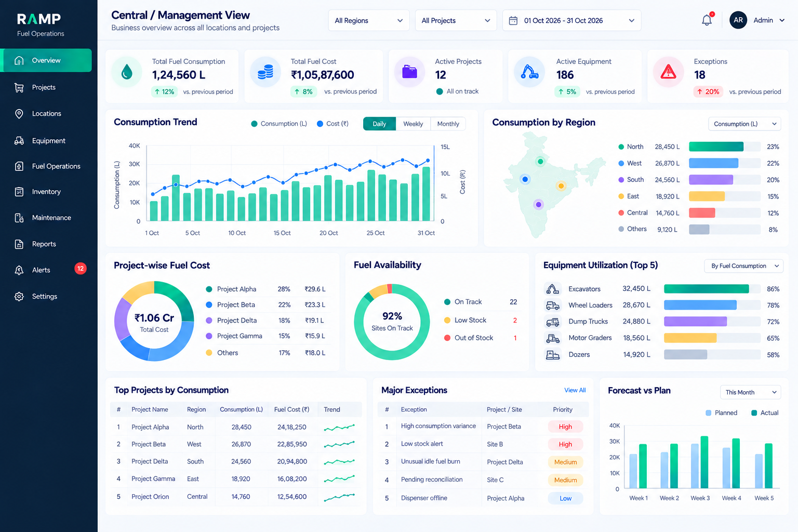Click the Maintenance icon in sidebar
Image resolution: width=798 pixels, height=532 pixels.
pos(19,218)
